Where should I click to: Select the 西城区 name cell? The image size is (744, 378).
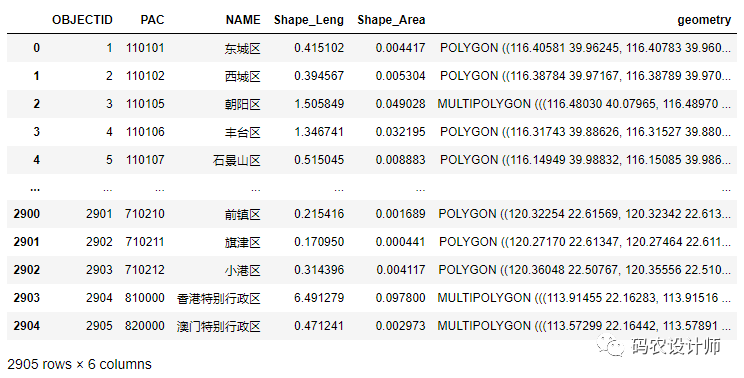pos(242,76)
